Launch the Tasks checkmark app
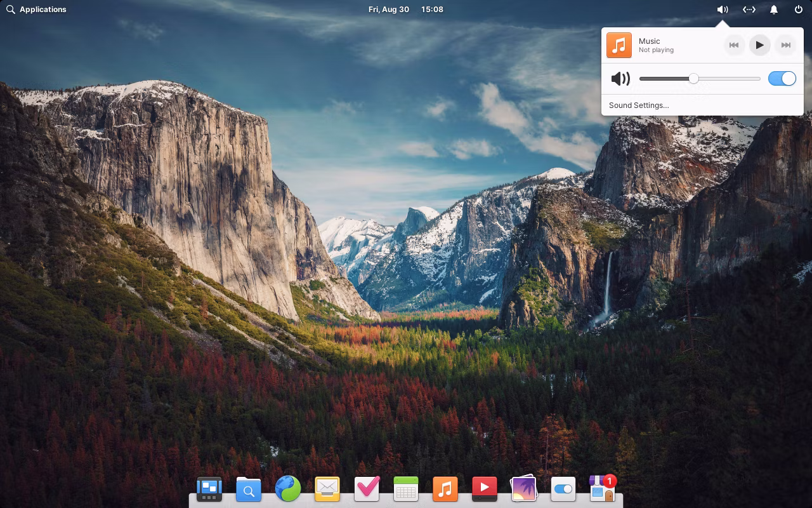The height and width of the screenshot is (508, 812). coord(367,489)
